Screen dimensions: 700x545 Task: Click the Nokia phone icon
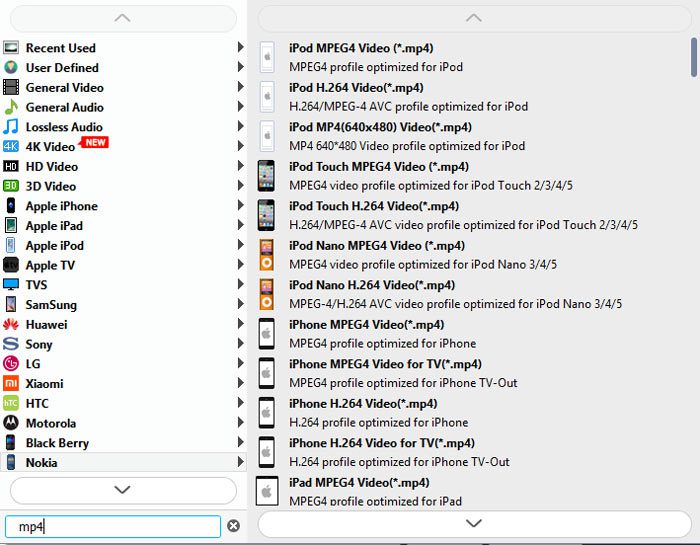11,462
